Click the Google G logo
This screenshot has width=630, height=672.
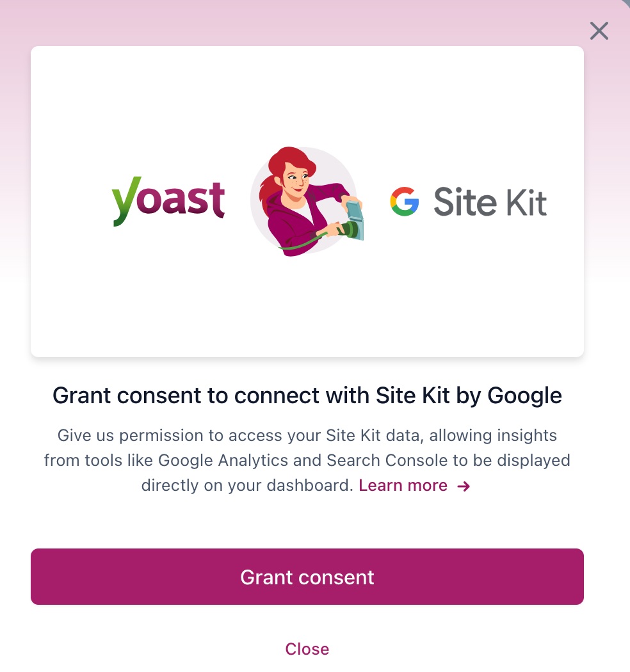click(405, 202)
